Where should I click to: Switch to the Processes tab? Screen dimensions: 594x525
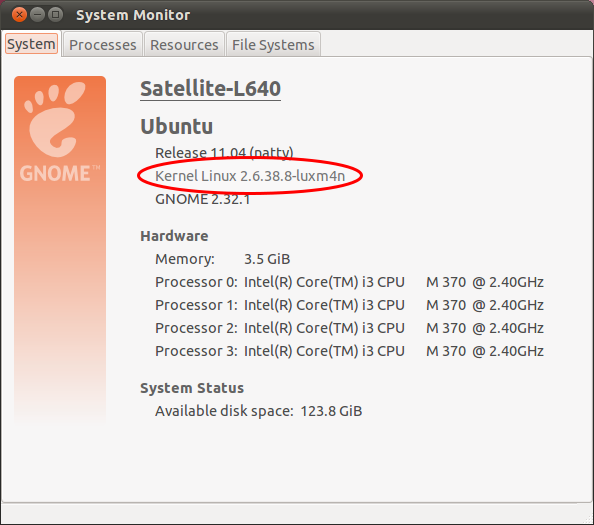coord(102,45)
